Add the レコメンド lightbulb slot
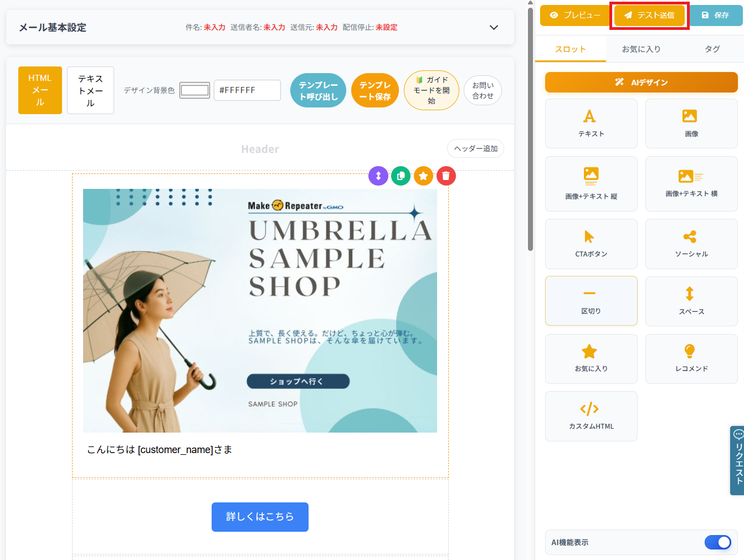This screenshot has width=744, height=560. point(691,358)
